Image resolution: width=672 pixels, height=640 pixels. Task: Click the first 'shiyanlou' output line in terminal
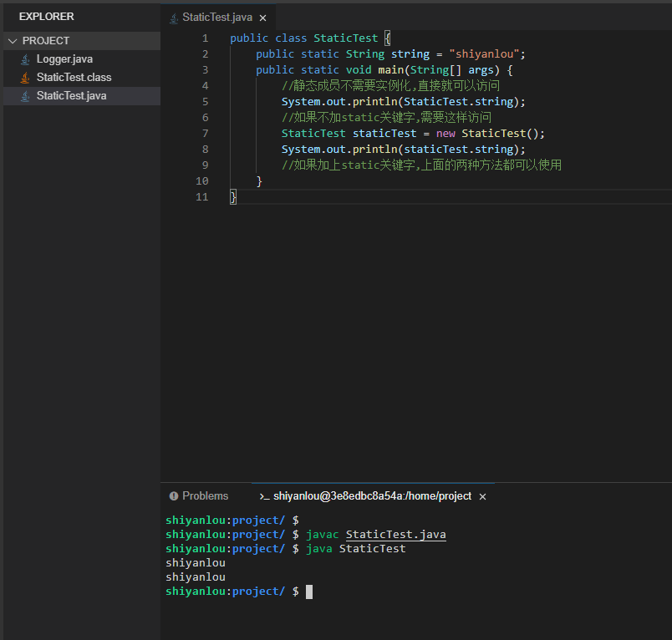[196, 563]
